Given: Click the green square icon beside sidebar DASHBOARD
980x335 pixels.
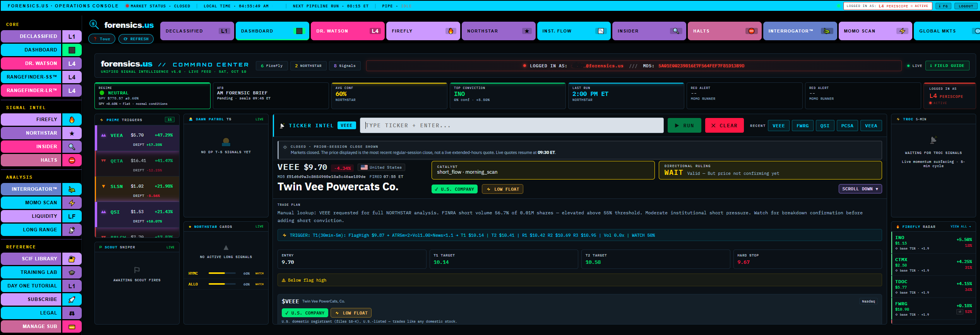Looking at the screenshot, I should [72, 50].
